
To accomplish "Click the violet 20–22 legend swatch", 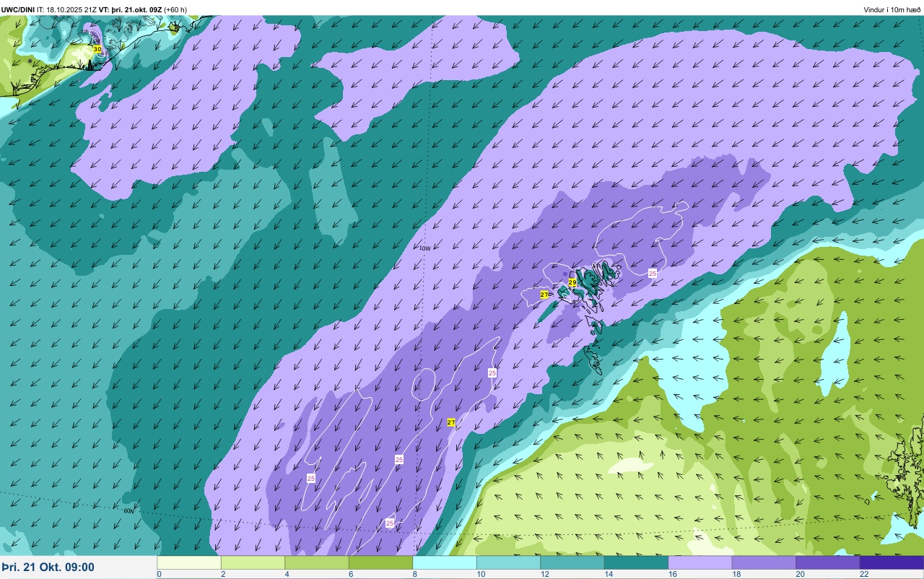I will click(828, 562).
